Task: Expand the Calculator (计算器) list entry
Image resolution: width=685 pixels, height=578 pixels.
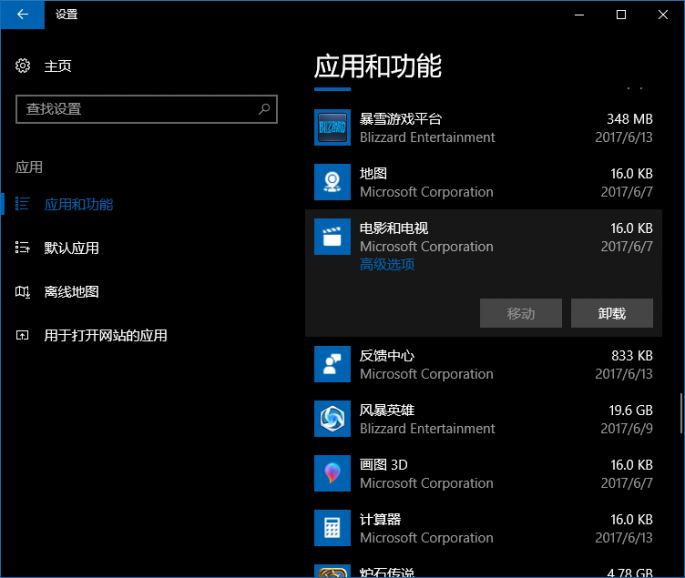Action: click(480, 528)
